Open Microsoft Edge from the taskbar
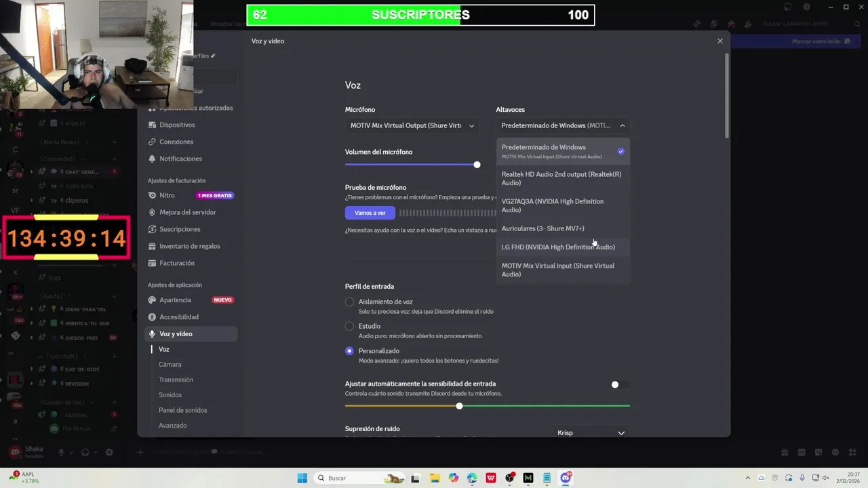Viewport: 868px width, 488px height. [472, 478]
